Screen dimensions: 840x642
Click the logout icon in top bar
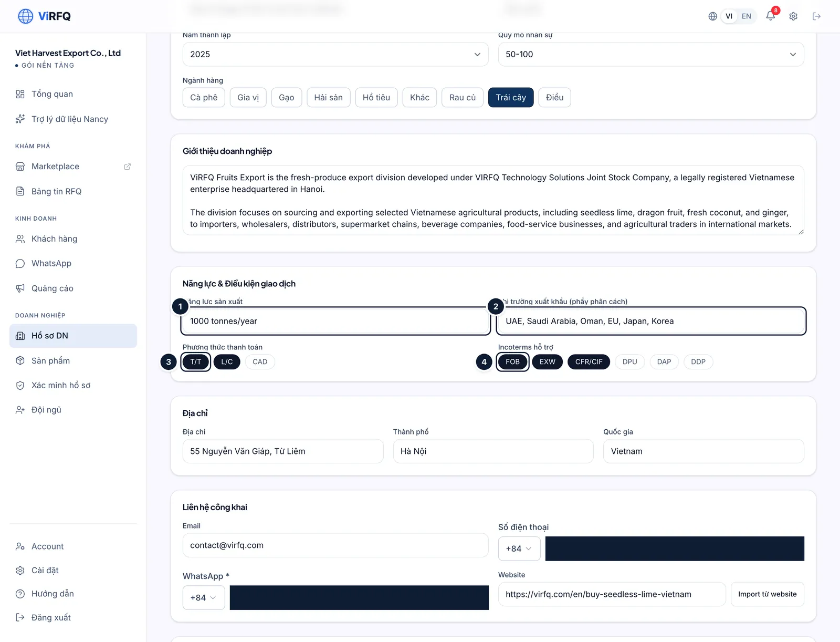pos(816,16)
